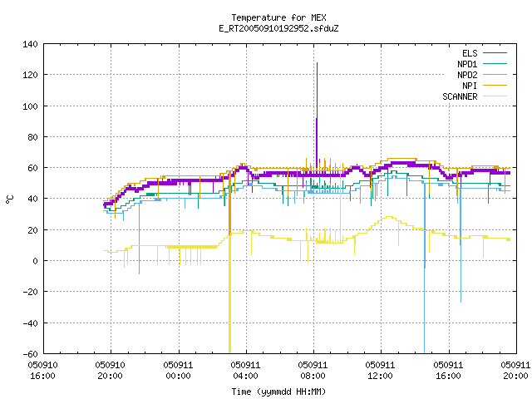Image resolution: width=532 pixels, height=399 pixels.
Task: Click the y-axis tick label -40
Action: tap(30, 323)
